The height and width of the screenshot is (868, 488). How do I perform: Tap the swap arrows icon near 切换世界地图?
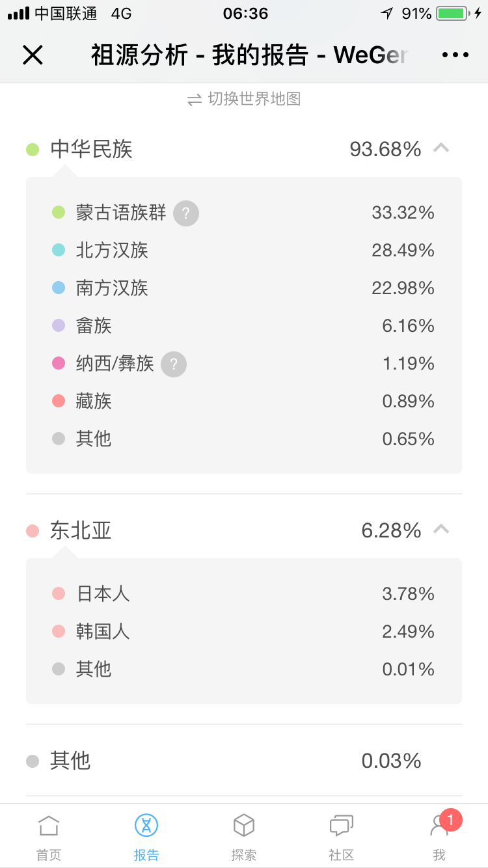click(x=195, y=100)
